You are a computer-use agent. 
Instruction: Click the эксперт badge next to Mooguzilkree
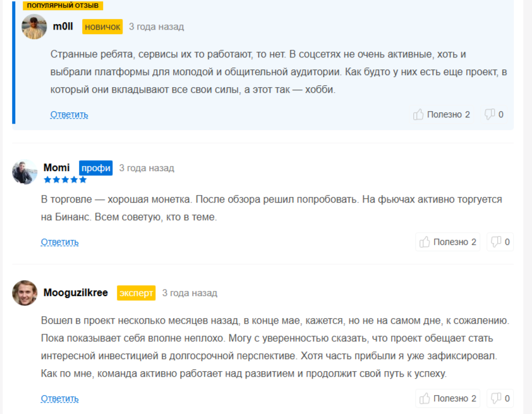pyautogui.click(x=136, y=293)
